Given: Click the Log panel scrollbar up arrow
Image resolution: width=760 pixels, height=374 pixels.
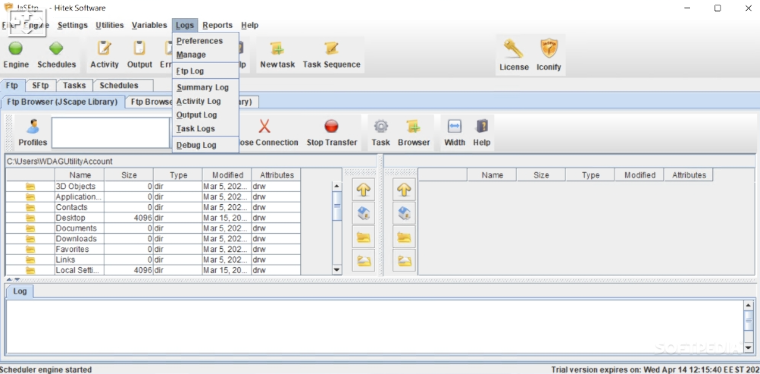Looking at the screenshot, I should (x=748, y=305).
